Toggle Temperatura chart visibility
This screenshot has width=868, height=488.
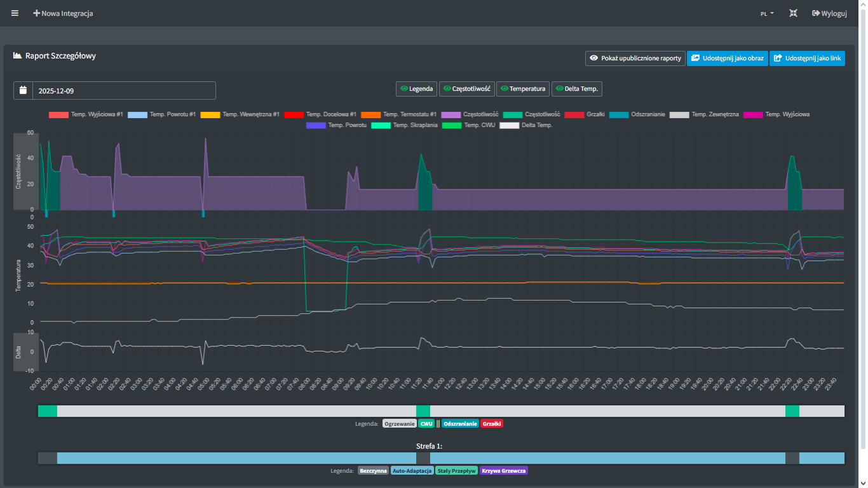pyautogui.click(x=522, y=89)
